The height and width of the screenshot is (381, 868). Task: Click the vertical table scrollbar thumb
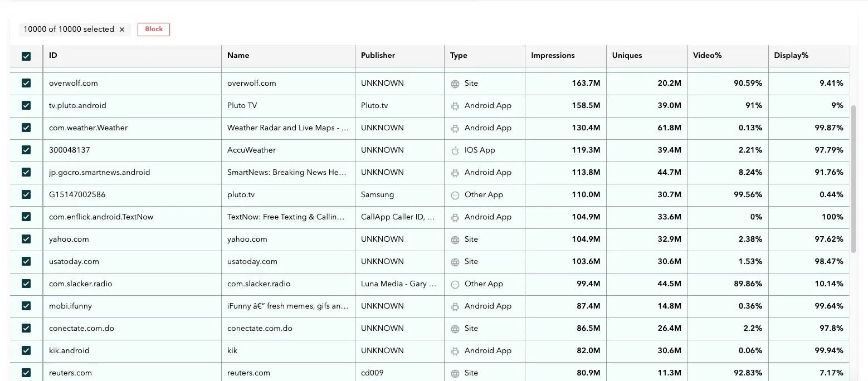[853, 178]
